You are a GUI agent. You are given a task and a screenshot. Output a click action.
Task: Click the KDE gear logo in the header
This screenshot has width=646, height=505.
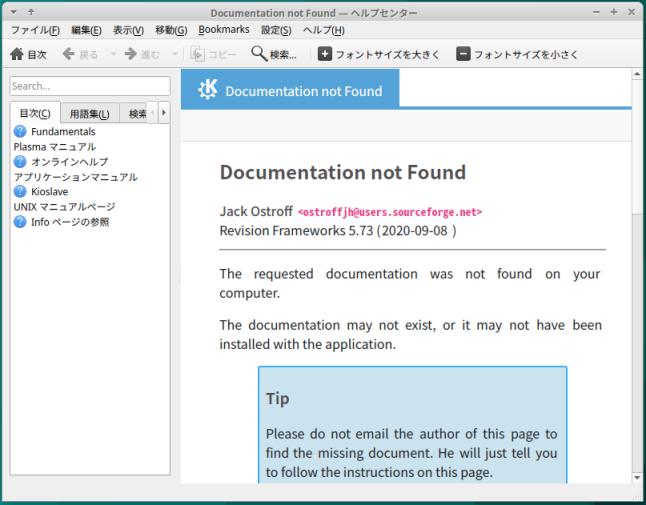208,89
